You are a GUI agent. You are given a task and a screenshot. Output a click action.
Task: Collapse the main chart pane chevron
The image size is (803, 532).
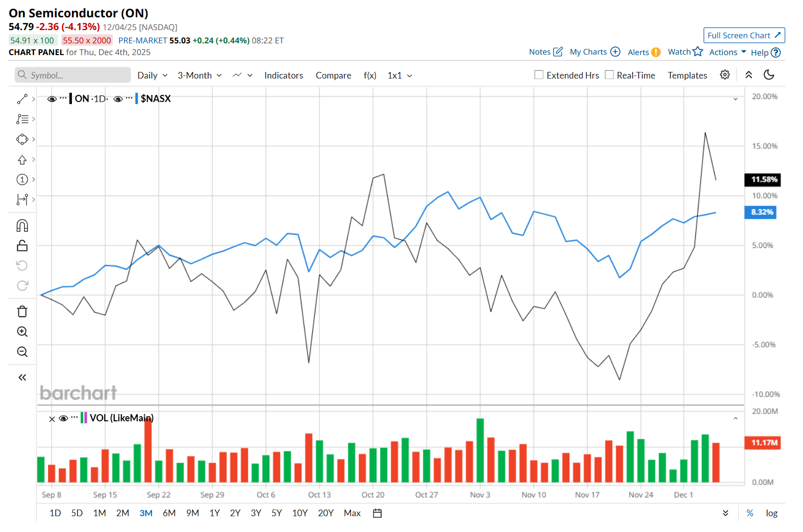click(x=736, y=99)
